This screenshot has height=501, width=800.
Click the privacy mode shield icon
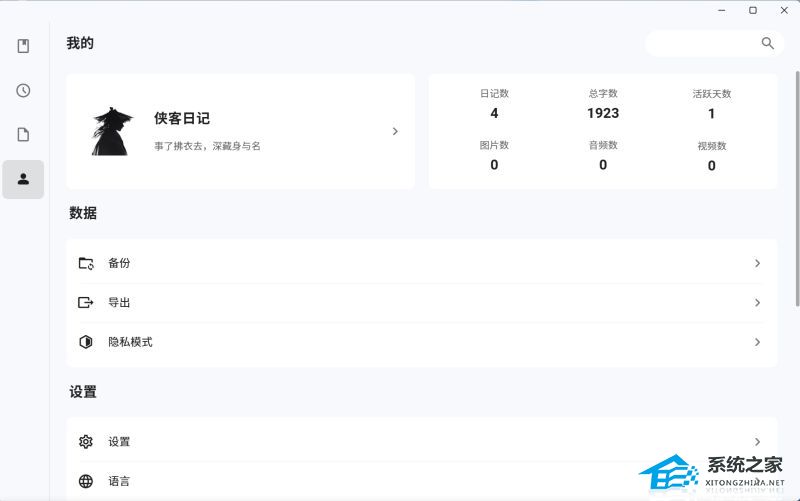click(x=86, y=342)
